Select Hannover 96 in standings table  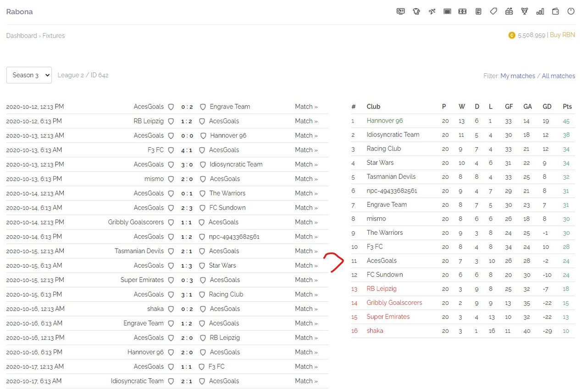tap(385, 121)
